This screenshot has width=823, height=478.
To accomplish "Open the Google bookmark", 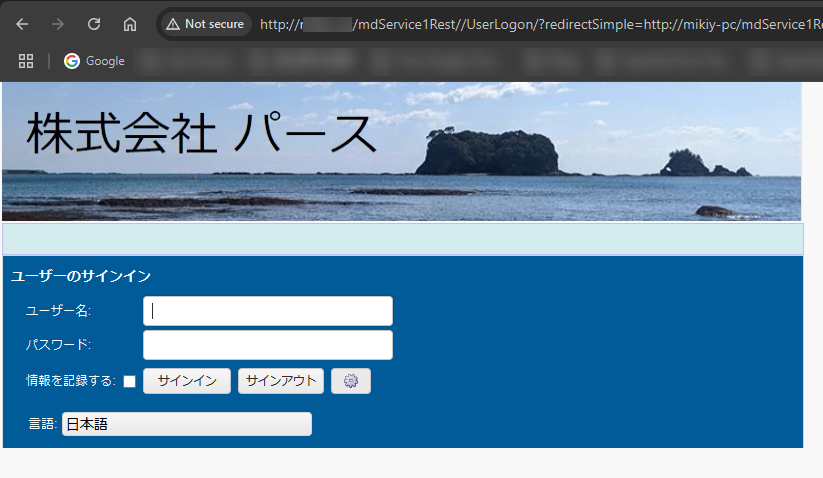I will coord(94,61).
